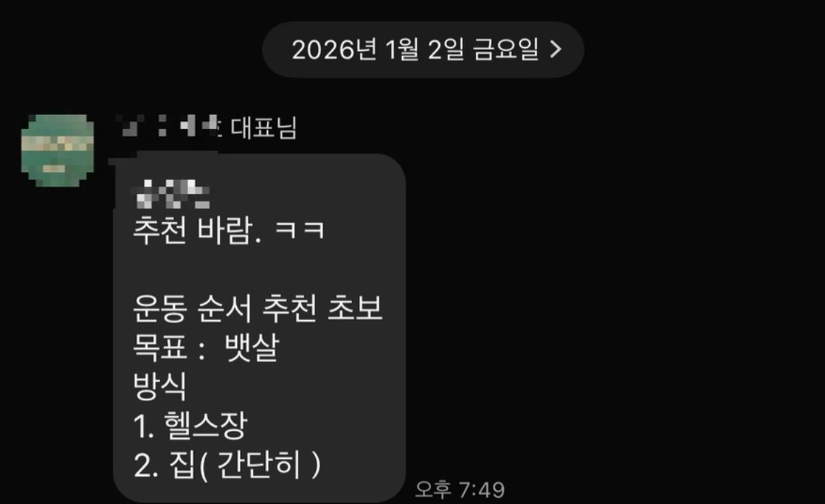The image size is (825, 504).
Task: Select the option 2. 집( 간단히 )
Action: (227, 465)
